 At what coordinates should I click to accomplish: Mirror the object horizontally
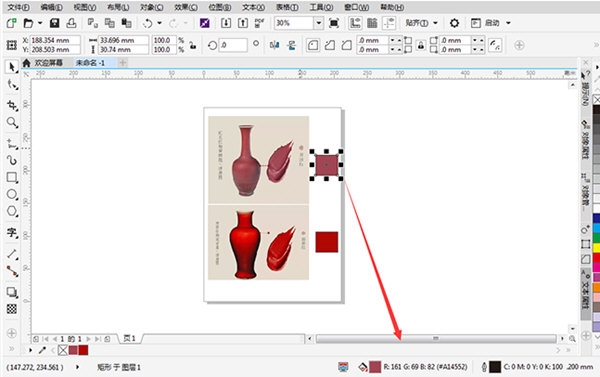(x=274, y=46)
